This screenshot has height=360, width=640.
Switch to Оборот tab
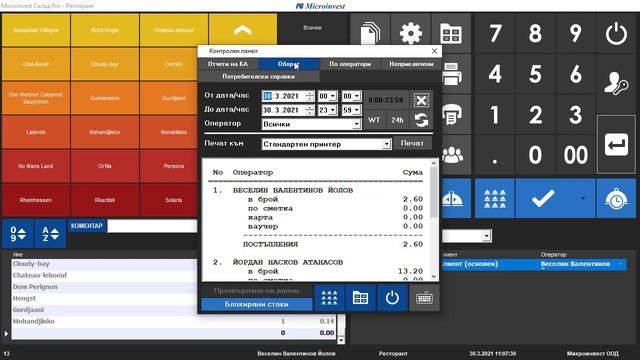click(x=289, y=64)
